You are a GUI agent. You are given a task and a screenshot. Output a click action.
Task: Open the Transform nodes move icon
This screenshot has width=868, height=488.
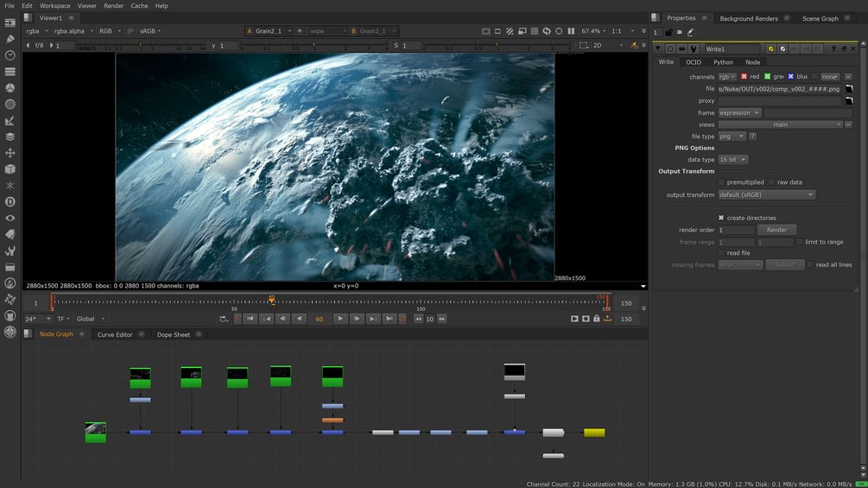point(10,153)
